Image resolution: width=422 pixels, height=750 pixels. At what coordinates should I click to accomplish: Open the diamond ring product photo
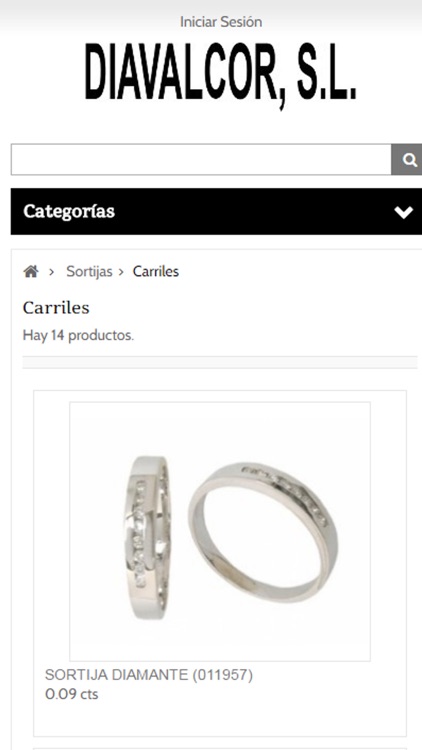click(220, 531)
